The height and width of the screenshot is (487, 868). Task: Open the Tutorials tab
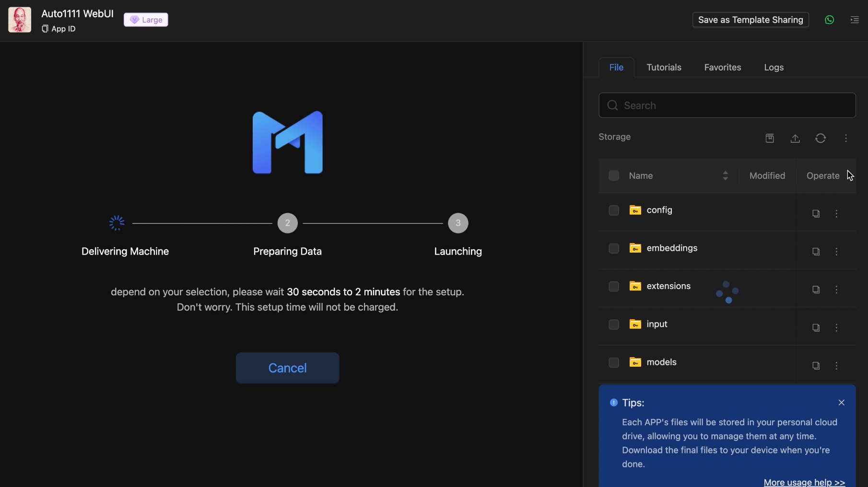tap(664, 68)
